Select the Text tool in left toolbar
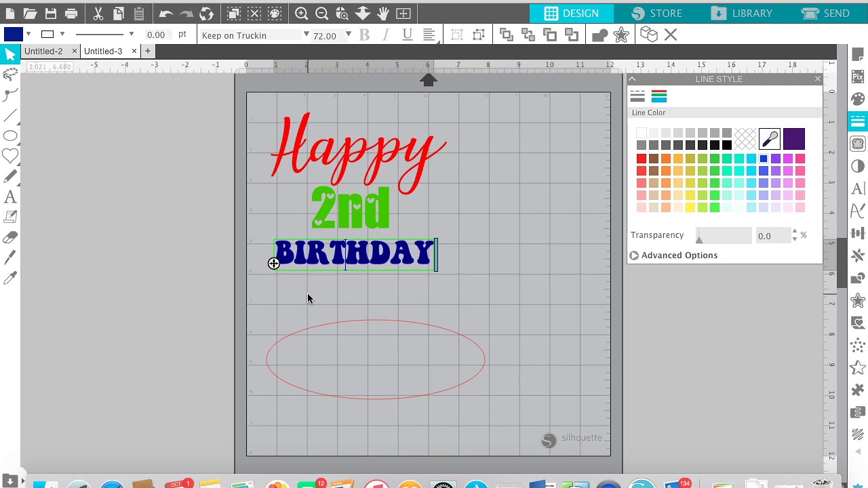The width and height of the screenshot is (868, 488). (x=10, y=197)
